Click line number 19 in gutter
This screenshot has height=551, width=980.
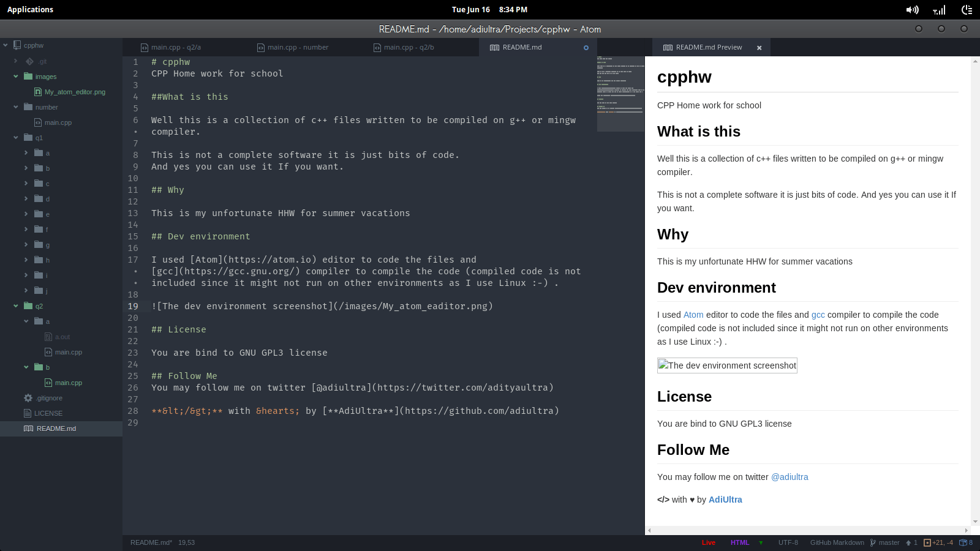(x=133, y=306)
